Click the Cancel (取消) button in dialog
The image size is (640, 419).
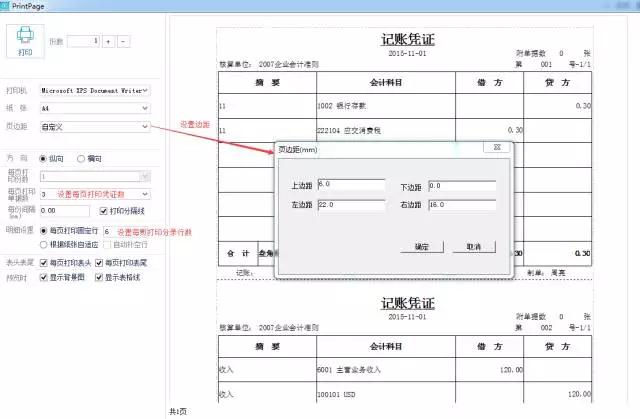click(474, 246)
